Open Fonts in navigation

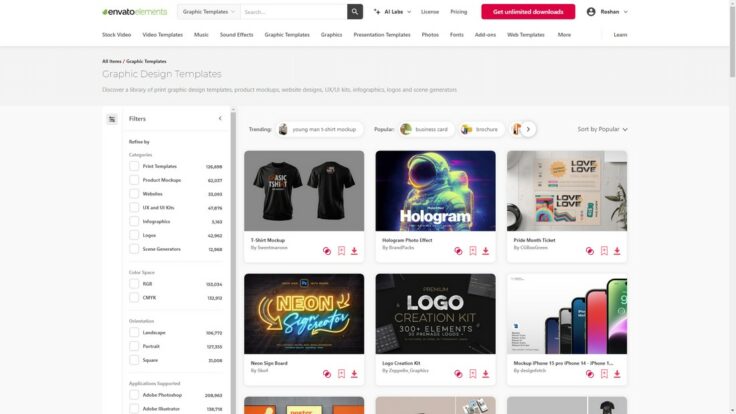tap(456, 35)
